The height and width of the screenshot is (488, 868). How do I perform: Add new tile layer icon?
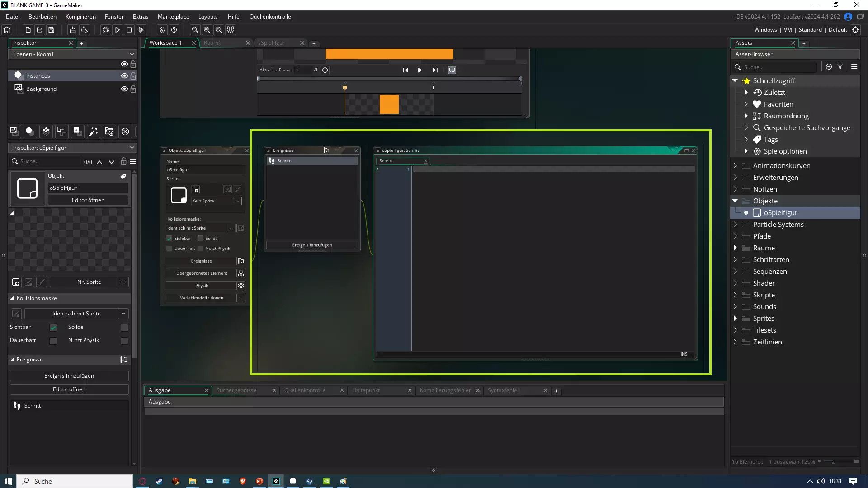click(46, 131)
